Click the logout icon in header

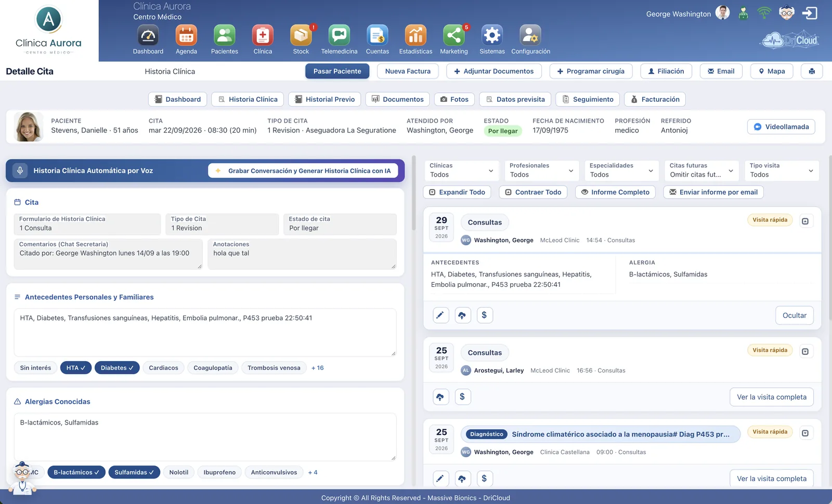pyautogui.click(x=810, y=13)
